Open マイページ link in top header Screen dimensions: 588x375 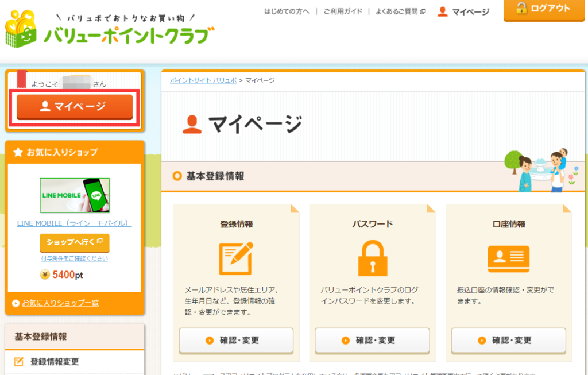470,12
